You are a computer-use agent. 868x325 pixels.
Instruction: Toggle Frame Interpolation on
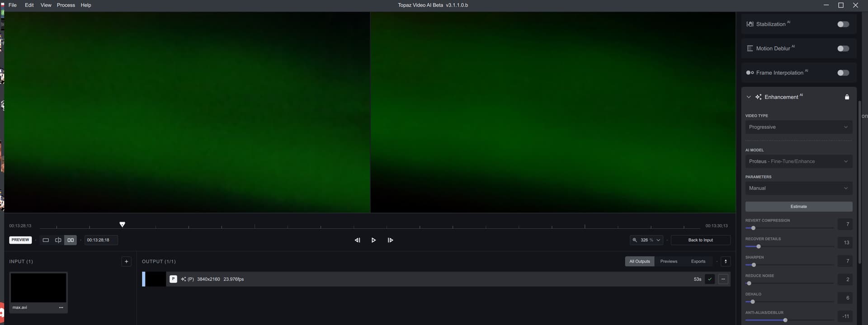(843, 73)
